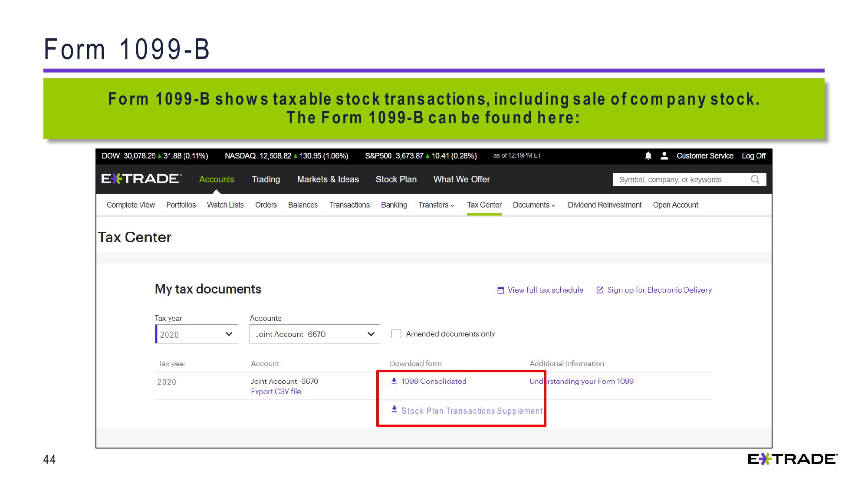Open the Dividend Reinvestment tab

(605, 205)
